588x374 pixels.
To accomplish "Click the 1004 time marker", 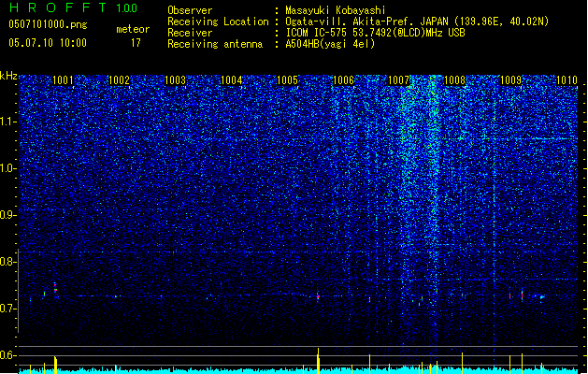I will 232,80.
